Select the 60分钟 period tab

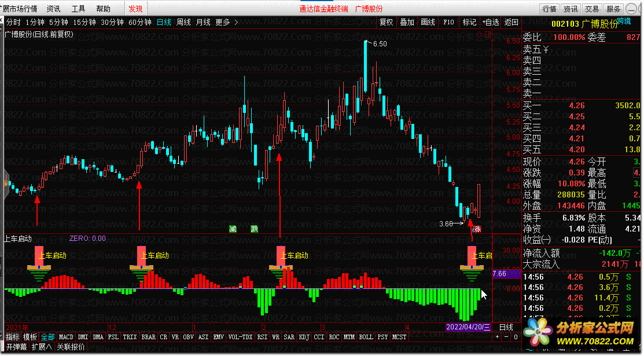pos(140,22)
